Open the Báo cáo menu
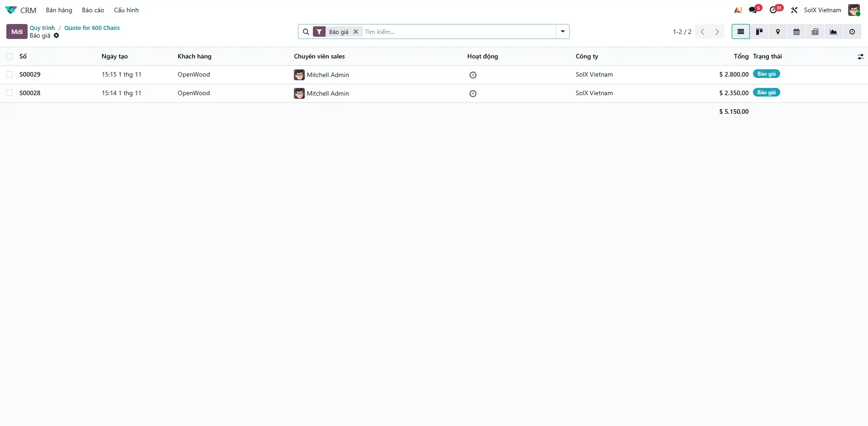The image size is (868, 426). tap(93, 10)
